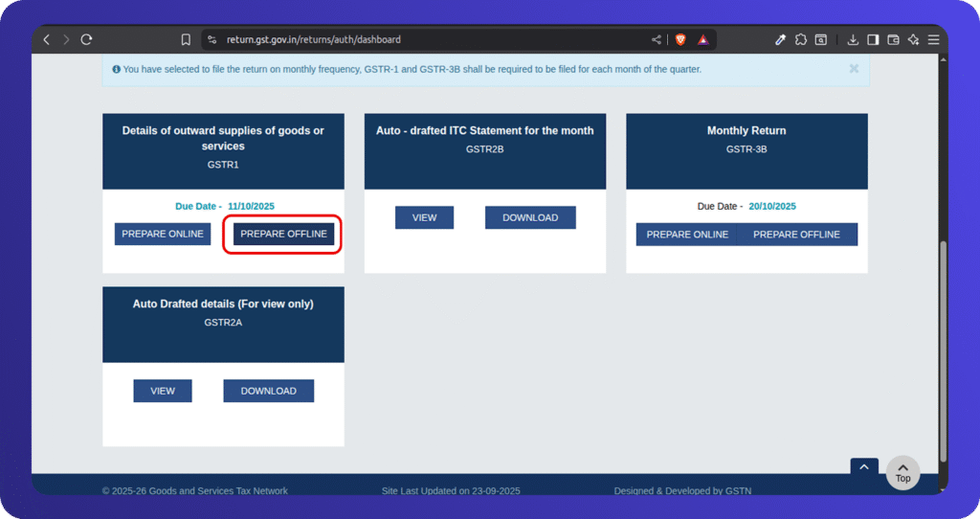This screenshot has width=980, height=519.
Task: Download the GSTR2B statement
Action: pos(530,217)
